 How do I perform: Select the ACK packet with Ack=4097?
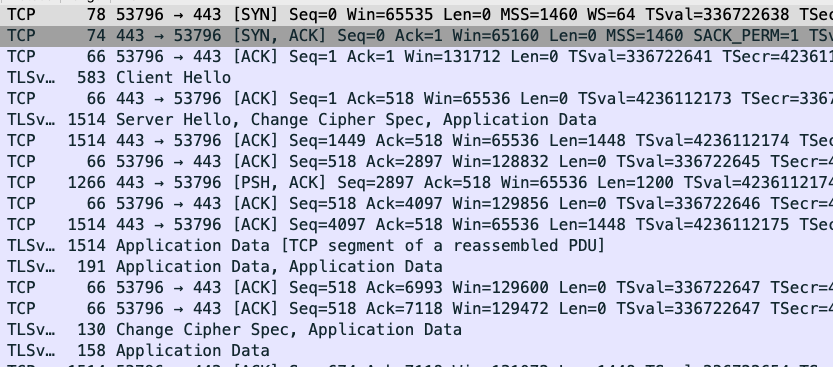click(x=416, y=203)
